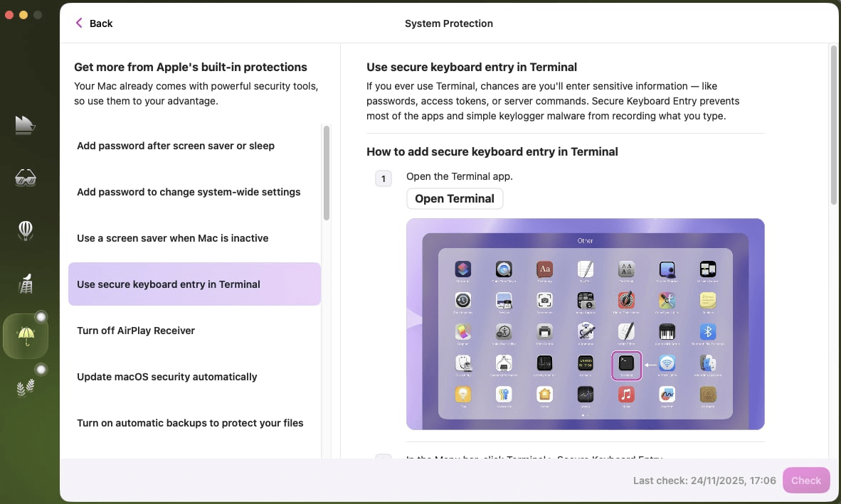Select the flag-shaped icon at sidebar top

26,125
